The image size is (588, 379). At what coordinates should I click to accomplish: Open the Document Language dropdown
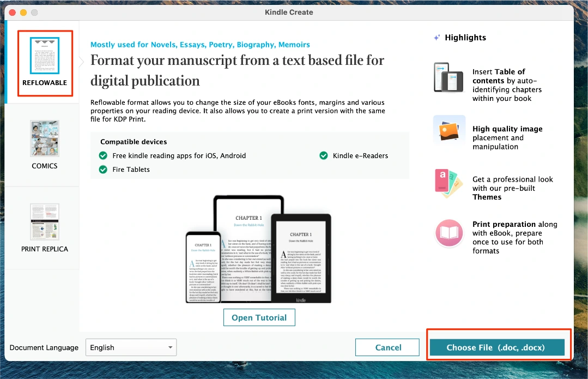tap(131, 347)
